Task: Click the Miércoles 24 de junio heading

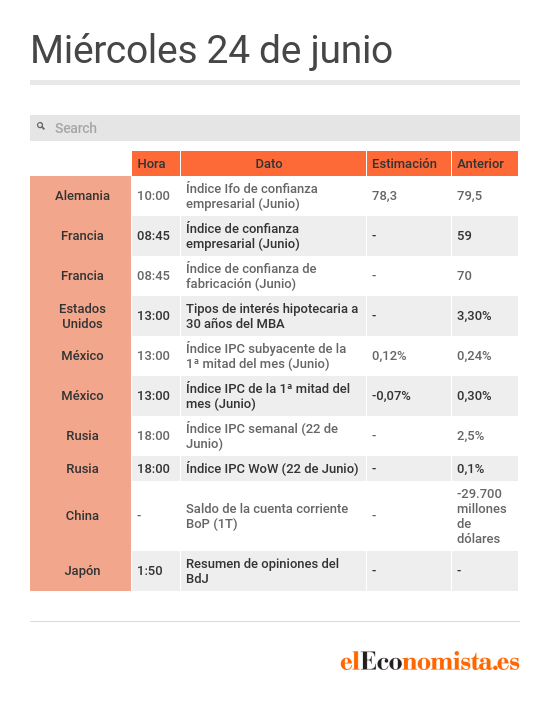Action: pyautogui.click(x=211, y=50)
